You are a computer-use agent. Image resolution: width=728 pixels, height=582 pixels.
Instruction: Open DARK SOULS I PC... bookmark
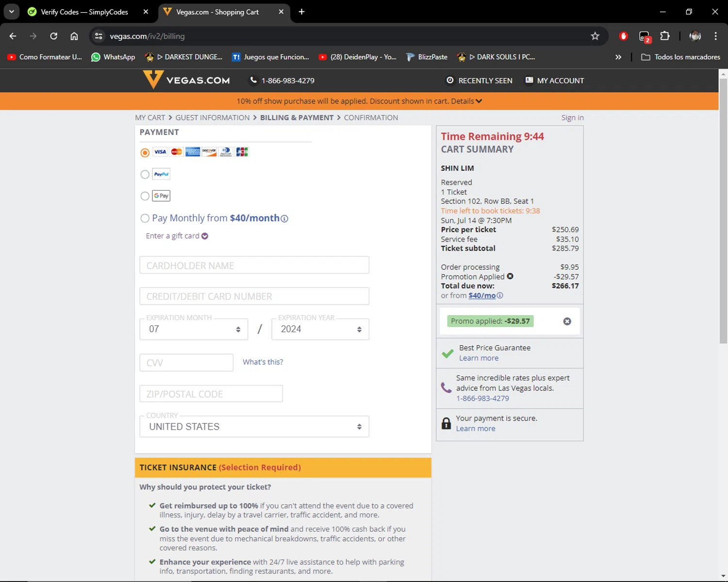coord(496,57)
